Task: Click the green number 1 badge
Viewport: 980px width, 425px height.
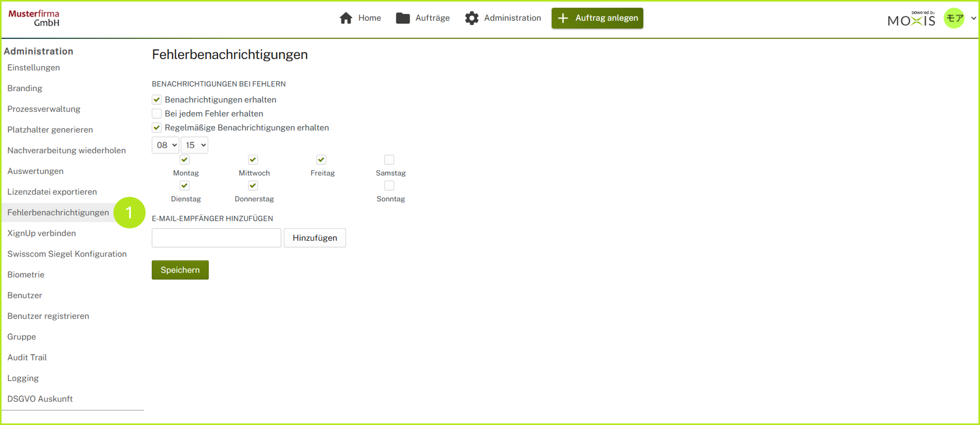Action: (129, 213)
